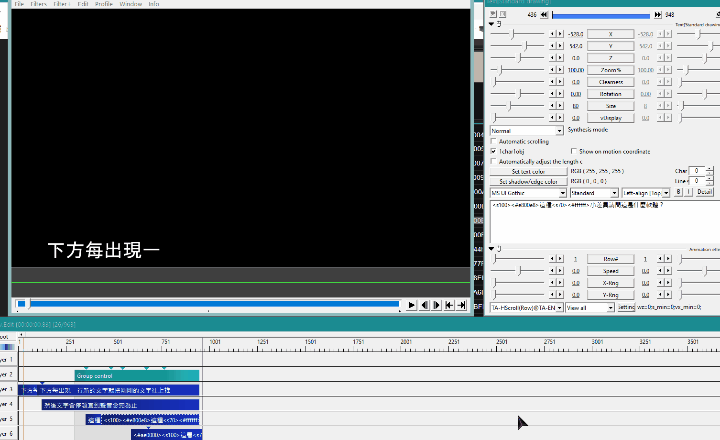This screenshot has height=440, width=720.
Task: Click the Set text color button
Action: click(x=528, y=171)
